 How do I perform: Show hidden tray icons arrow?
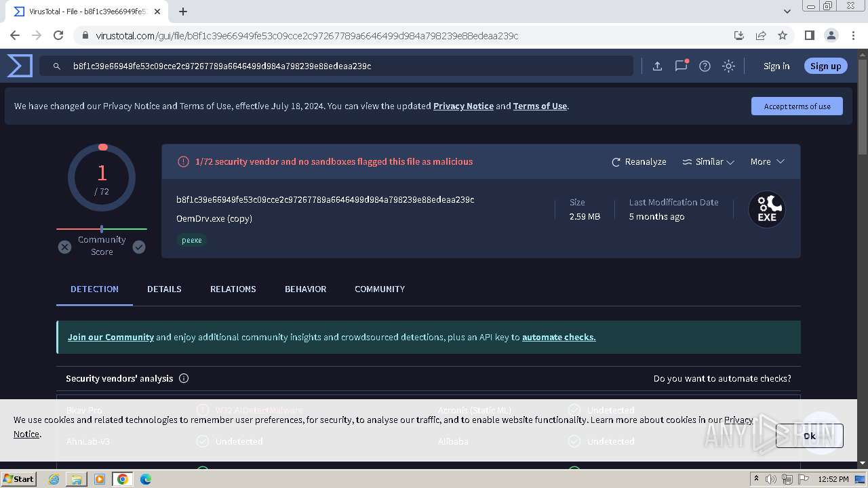click(757, 479)
